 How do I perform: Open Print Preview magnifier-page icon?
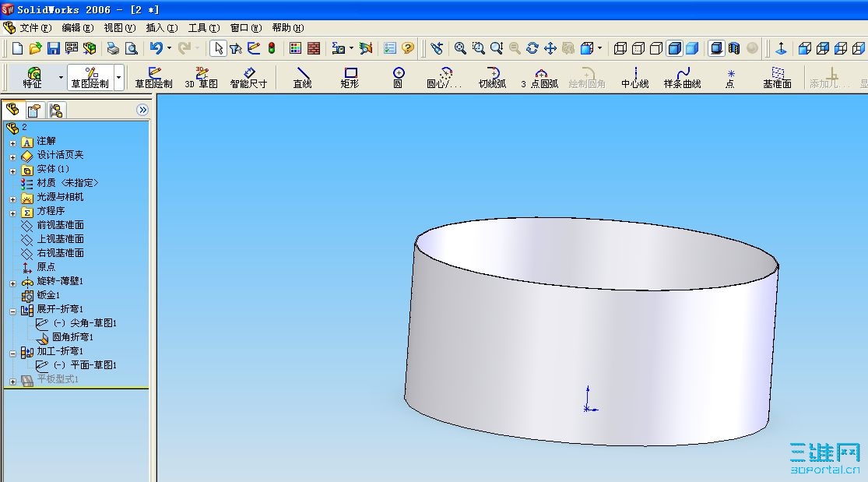pyautogui.click(x=132, y=49)
